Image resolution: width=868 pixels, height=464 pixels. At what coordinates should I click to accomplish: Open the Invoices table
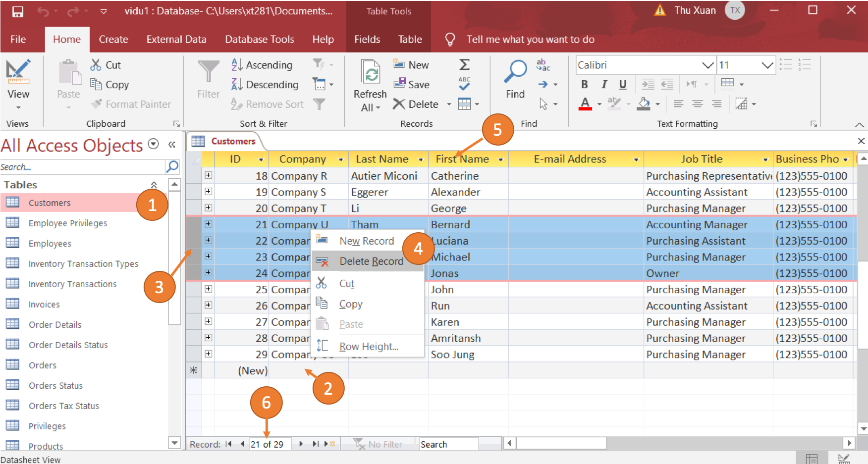pyautogui.click(x=44, y=305)
